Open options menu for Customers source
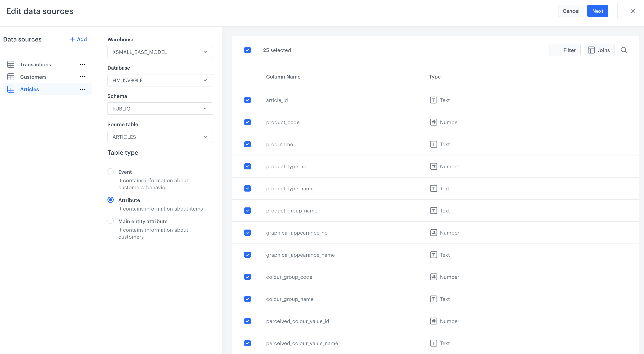This screenshot has height=354, width=644. 82,77
